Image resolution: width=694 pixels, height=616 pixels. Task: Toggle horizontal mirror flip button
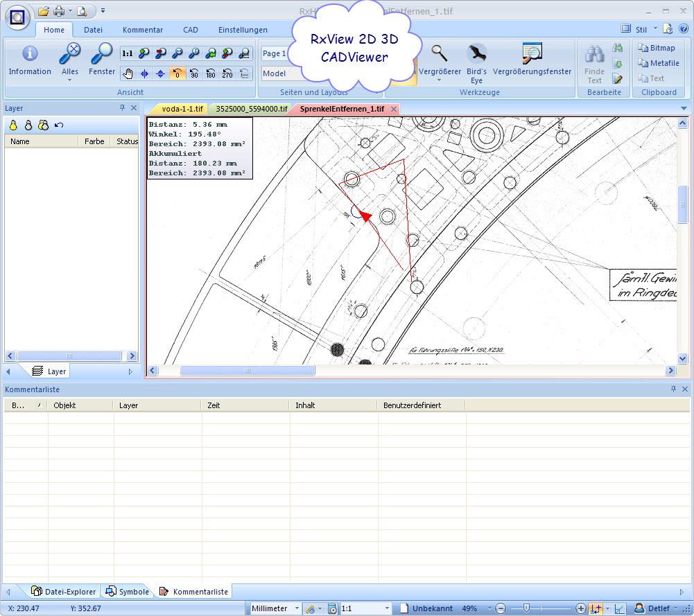coord(144,73)
